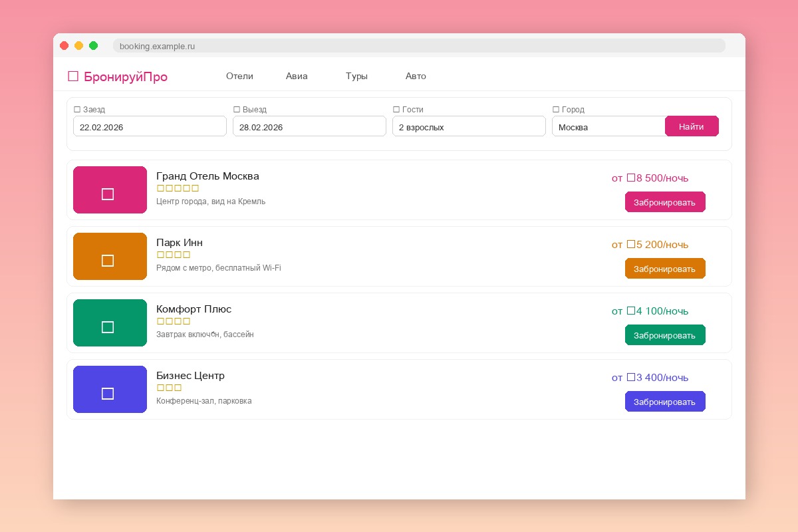Open Гранд Отель Москва pink thumbnail
Image resolution: width=798 pixels, height=532 pixels.
tap(110, 190)
